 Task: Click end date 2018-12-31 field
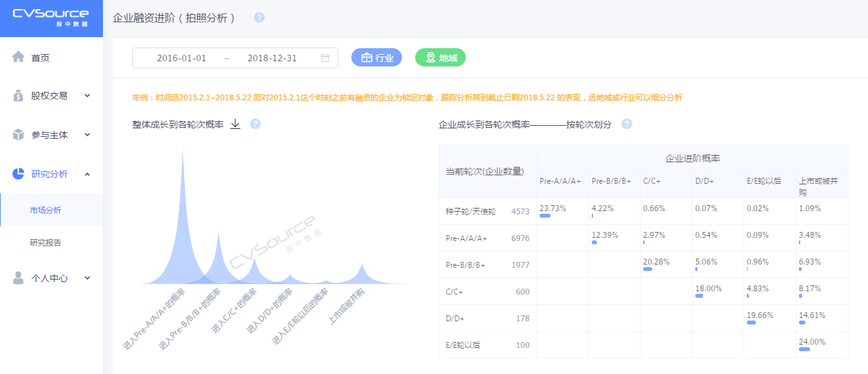click(272, 58)
